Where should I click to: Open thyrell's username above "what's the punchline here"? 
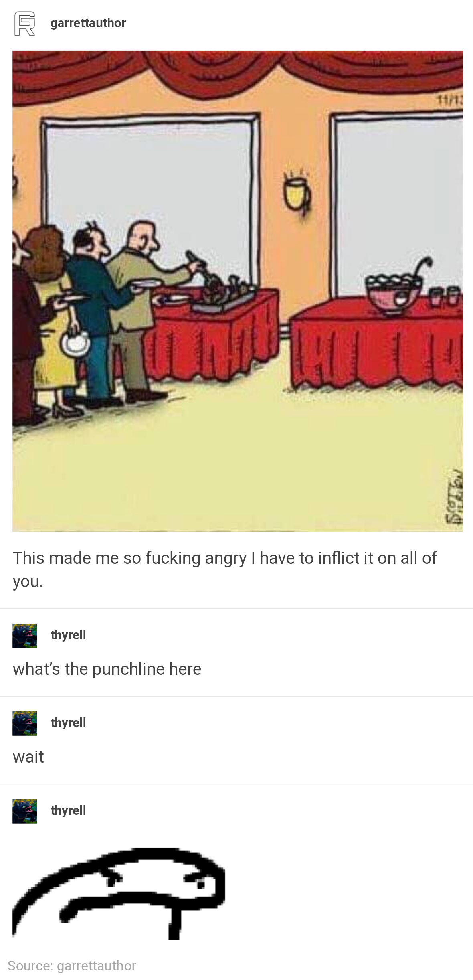pyautogui.click(x=68, y=635)
